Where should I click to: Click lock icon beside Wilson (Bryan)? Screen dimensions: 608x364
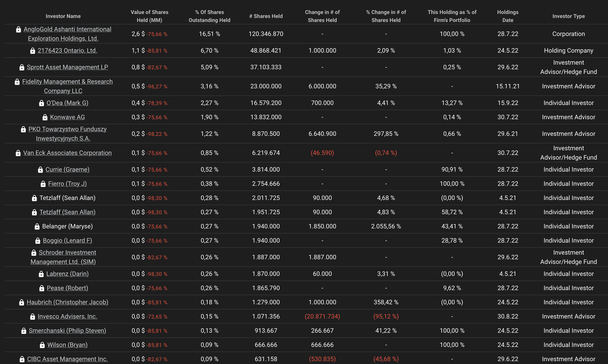[x=42, y=345]
